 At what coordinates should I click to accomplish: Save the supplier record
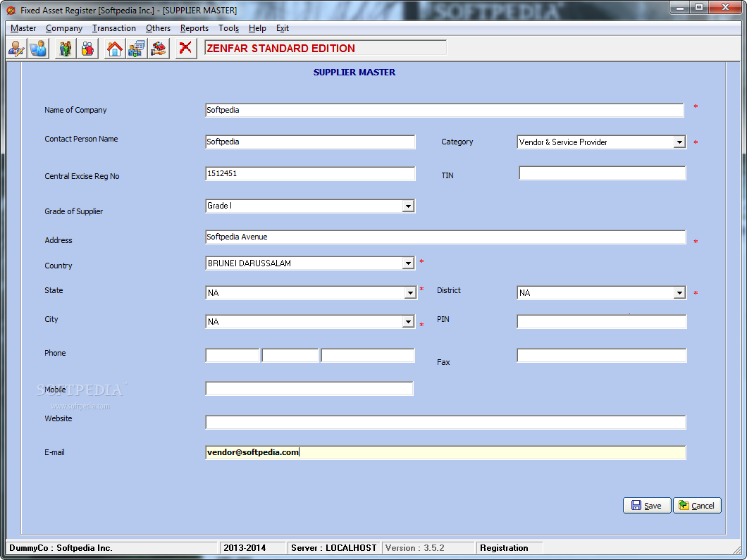tap(647, 505)
